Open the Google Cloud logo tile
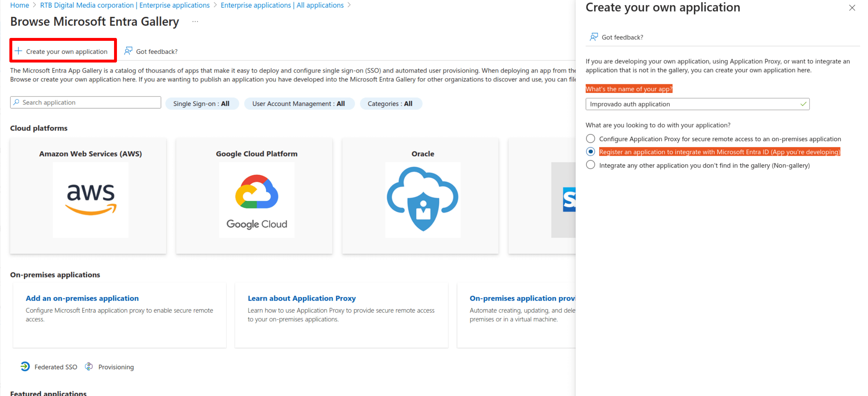Screen dimensions: 868x396 click(x=257, y=200)
